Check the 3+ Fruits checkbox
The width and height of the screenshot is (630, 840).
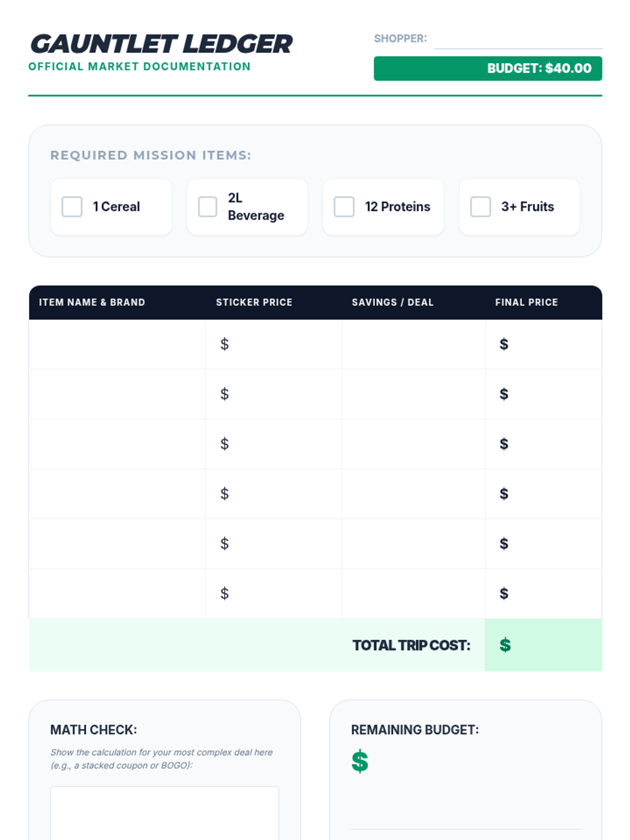click(x=480, y=207)
